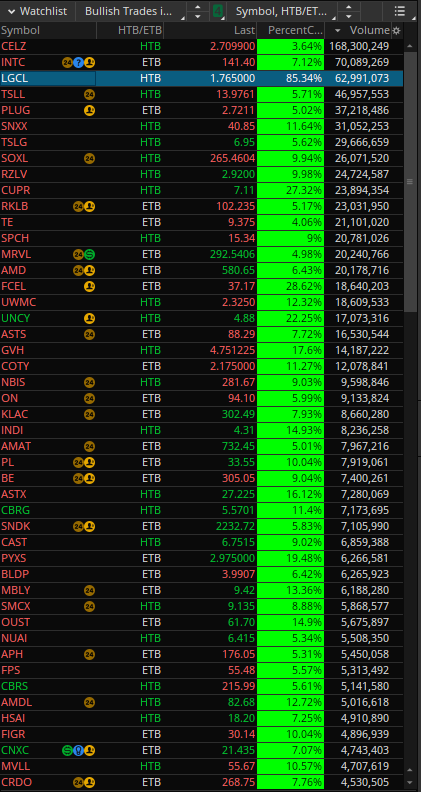The height and width of the screenshot is (792, 421).
Task: Click the yellow person icon on FCEL row
Action: click(89, 286)
